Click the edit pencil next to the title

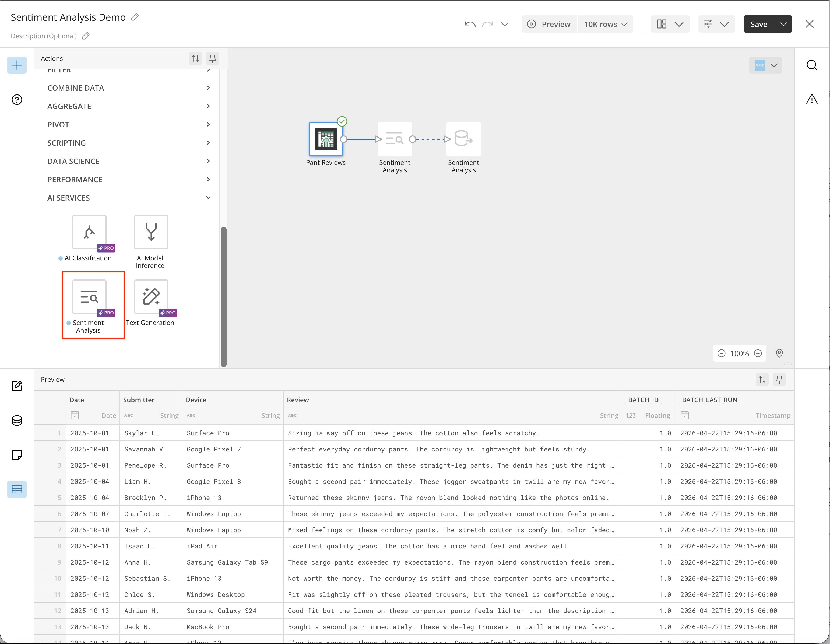135,17
